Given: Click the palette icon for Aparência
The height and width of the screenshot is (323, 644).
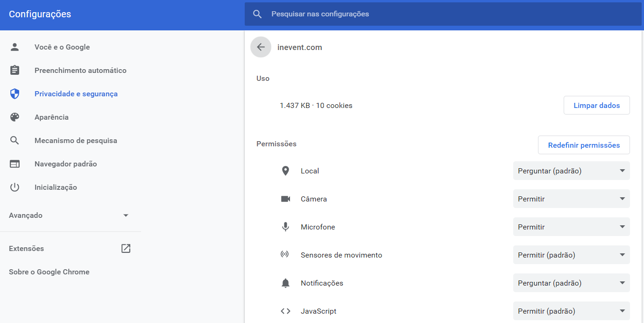Looking at the screenshot, I should pyautogui.click(x=15, y=117).
